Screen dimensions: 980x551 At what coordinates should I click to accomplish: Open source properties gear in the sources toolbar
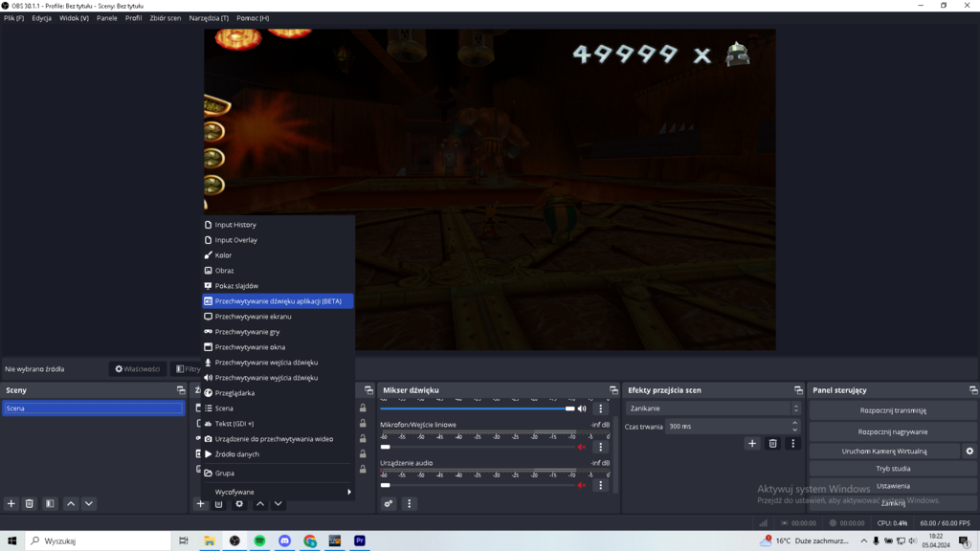click(239, 504)
